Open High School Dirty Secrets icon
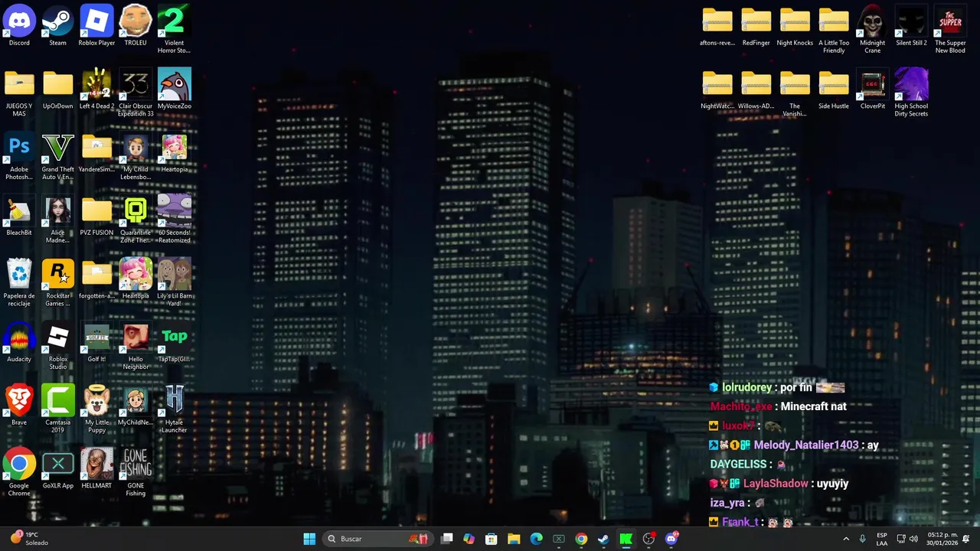Viewport: 980px width, 551px height. 911,93
